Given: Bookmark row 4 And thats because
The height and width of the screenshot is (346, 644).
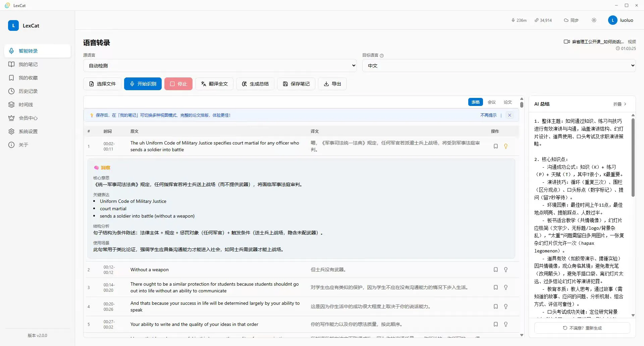Looking at the screenshot, I should point(496,306).
